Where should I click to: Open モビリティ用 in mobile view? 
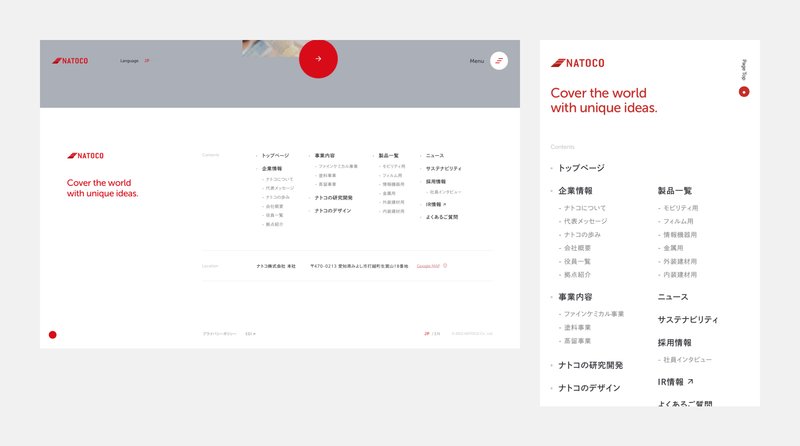681,208
